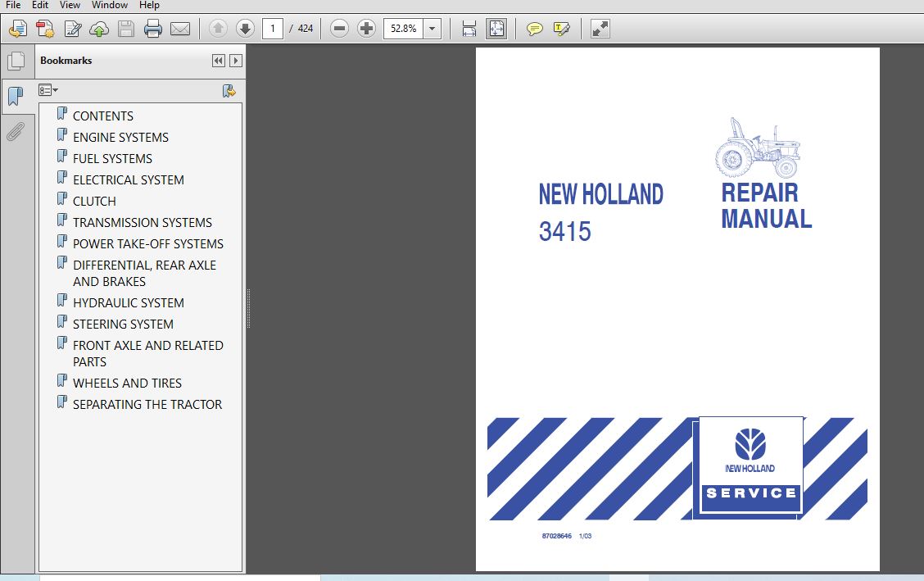Click the Fit one full page icon

coord(496,29)
